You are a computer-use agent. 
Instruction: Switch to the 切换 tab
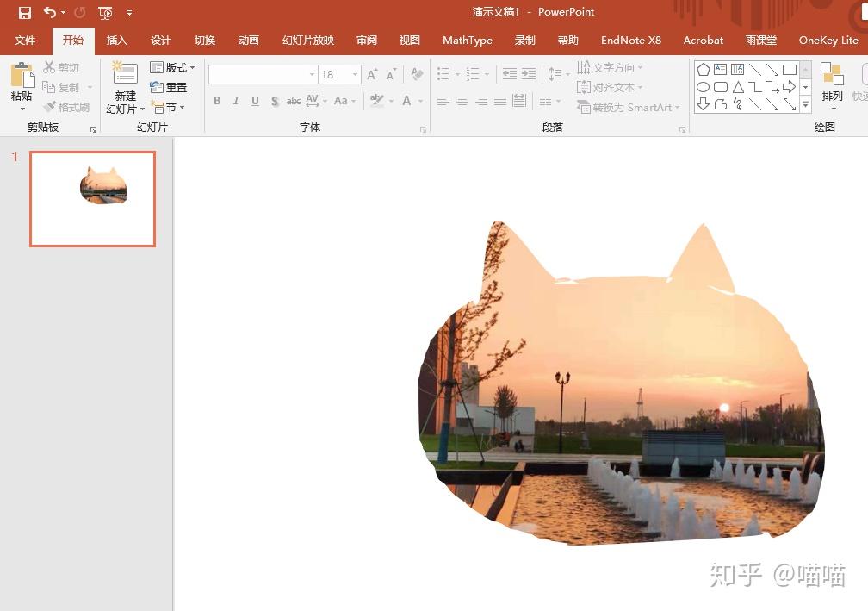[x=205, y=40]
